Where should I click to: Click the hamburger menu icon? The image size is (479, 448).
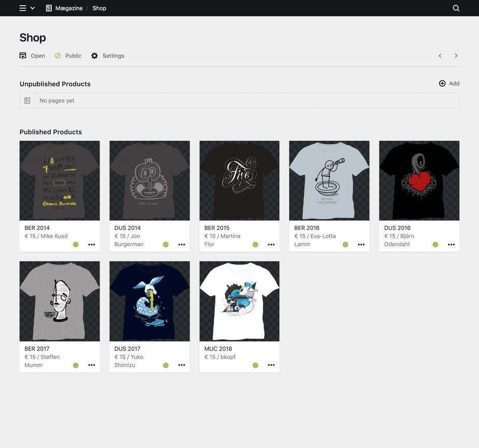[x=23, y=8]
